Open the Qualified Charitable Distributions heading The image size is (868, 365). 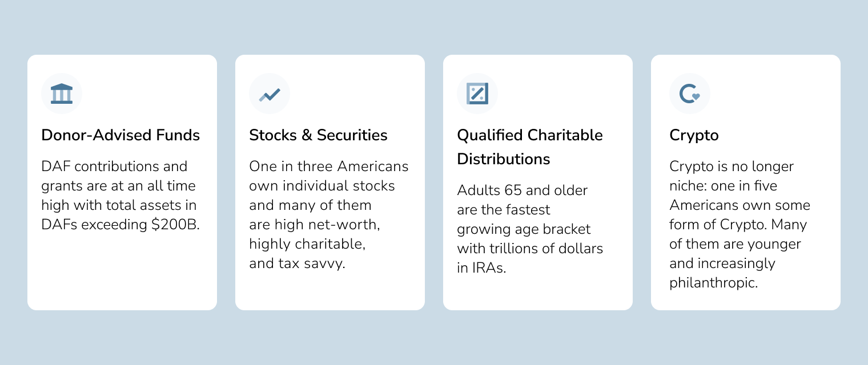pyautogui.click(x=530, y=147)
